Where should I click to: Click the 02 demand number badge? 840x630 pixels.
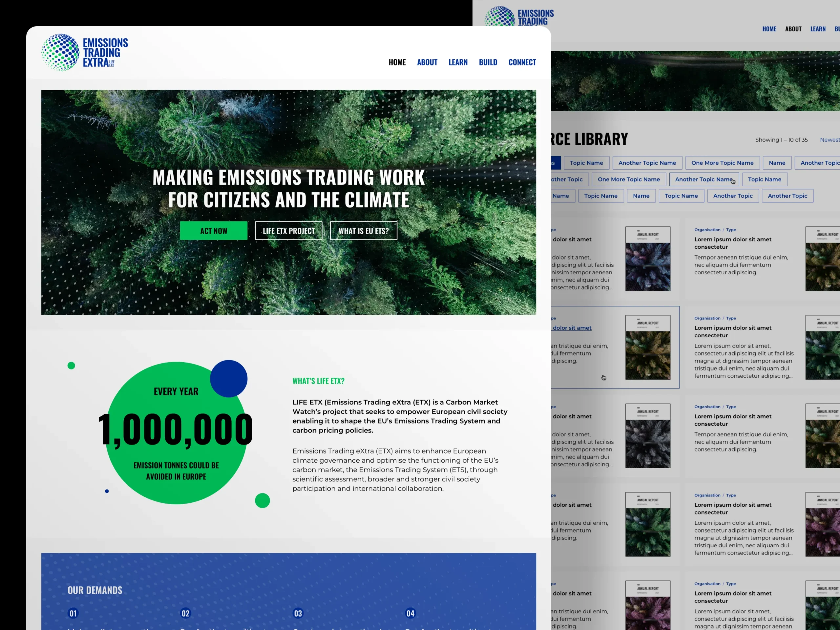click(185, 613)
